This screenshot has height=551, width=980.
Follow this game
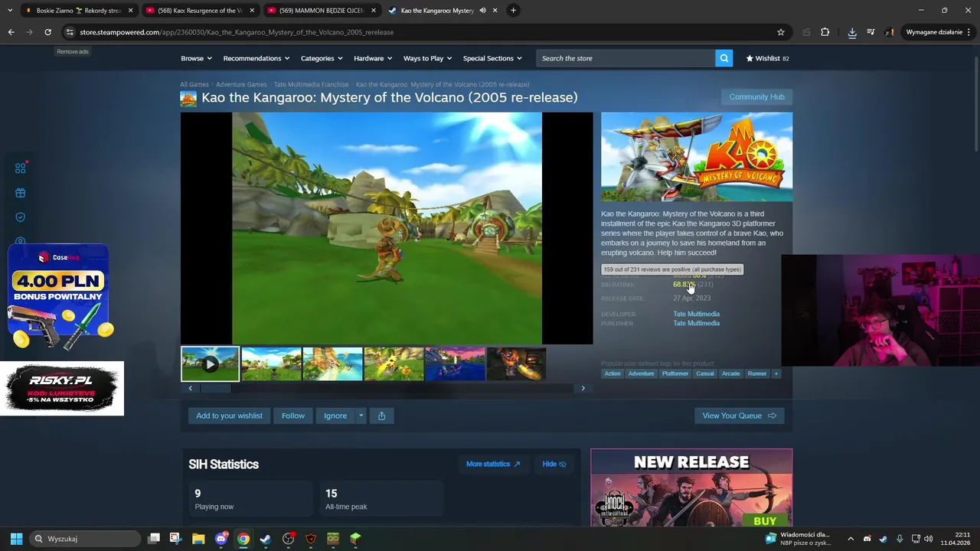pos(293,416)
